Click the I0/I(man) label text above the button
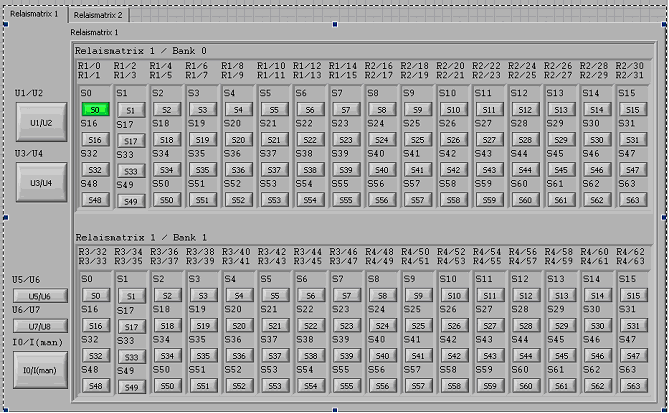669x413 pixels. tap(38, 342)
